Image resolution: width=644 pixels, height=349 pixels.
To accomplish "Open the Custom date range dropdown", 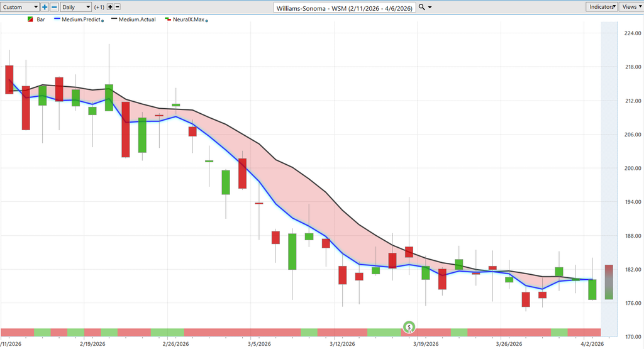I will point(19,7).
